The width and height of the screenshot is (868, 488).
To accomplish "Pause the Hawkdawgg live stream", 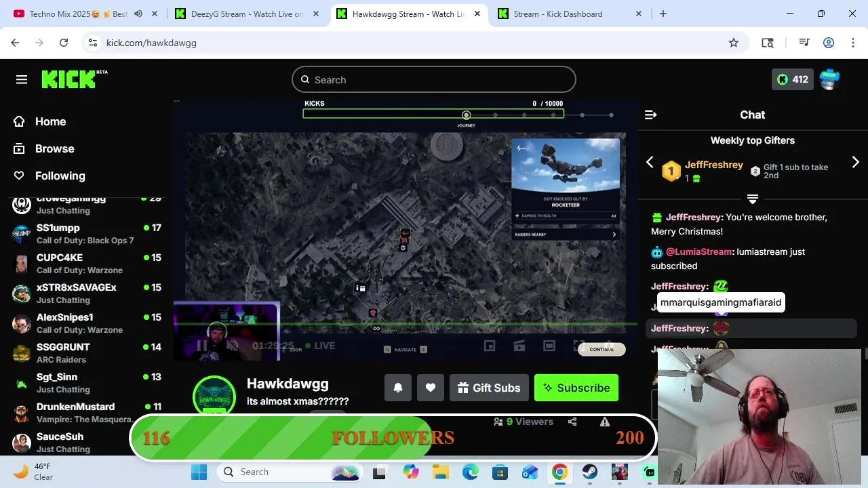I will [x=201, y=346].
